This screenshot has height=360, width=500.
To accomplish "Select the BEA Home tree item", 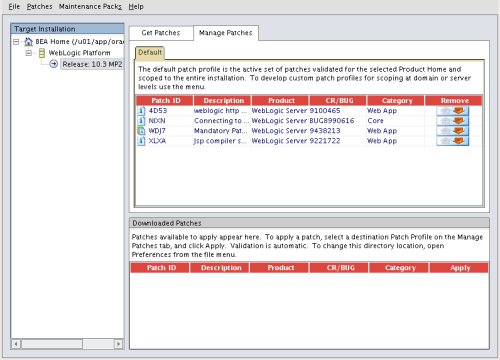I will (x=80, y=42).
